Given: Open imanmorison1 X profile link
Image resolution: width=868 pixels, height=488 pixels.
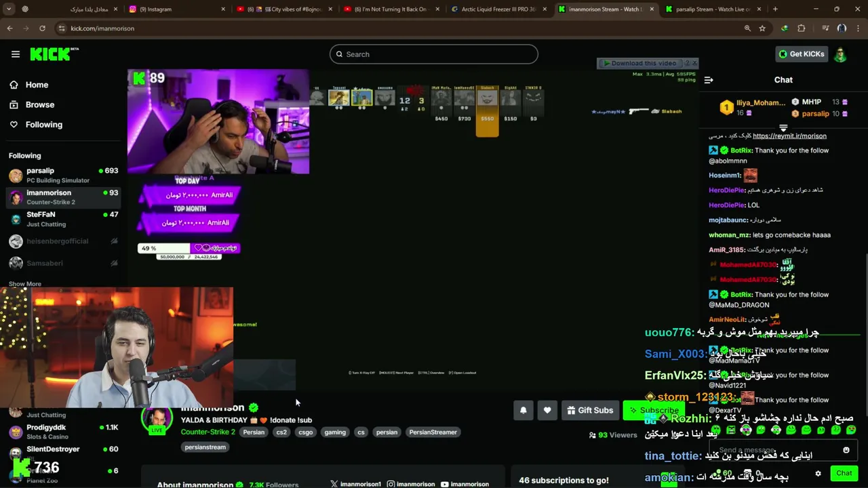Looking at the screenshot, I should (355, 484).
